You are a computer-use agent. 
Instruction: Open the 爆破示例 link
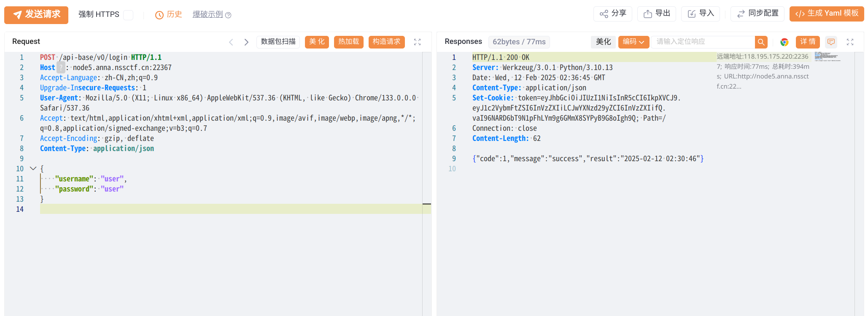click(x=208, y=14)
